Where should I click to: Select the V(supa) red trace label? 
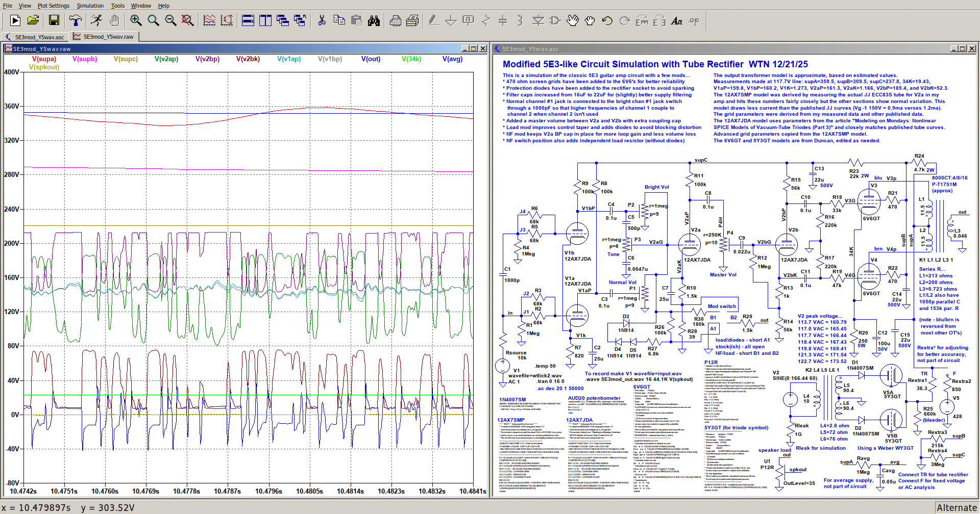[x=44, y=59]
